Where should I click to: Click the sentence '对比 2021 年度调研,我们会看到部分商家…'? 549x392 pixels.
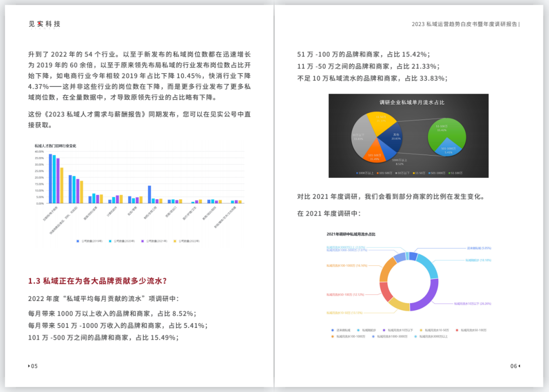[392, 197]
